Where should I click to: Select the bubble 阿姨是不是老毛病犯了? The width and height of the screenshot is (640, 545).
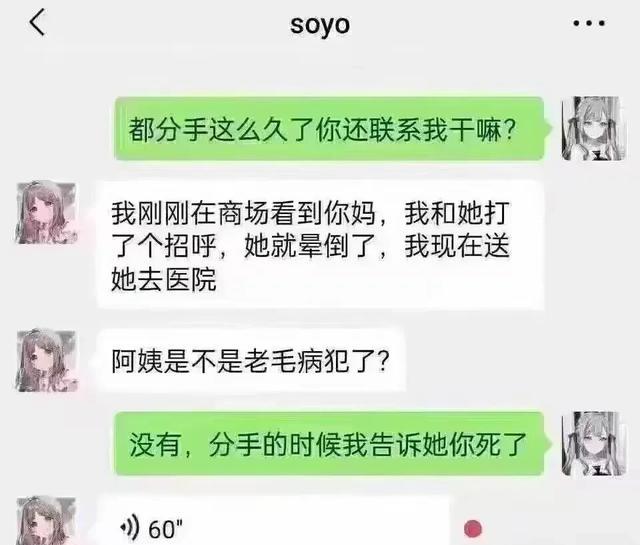coord(251,361)
